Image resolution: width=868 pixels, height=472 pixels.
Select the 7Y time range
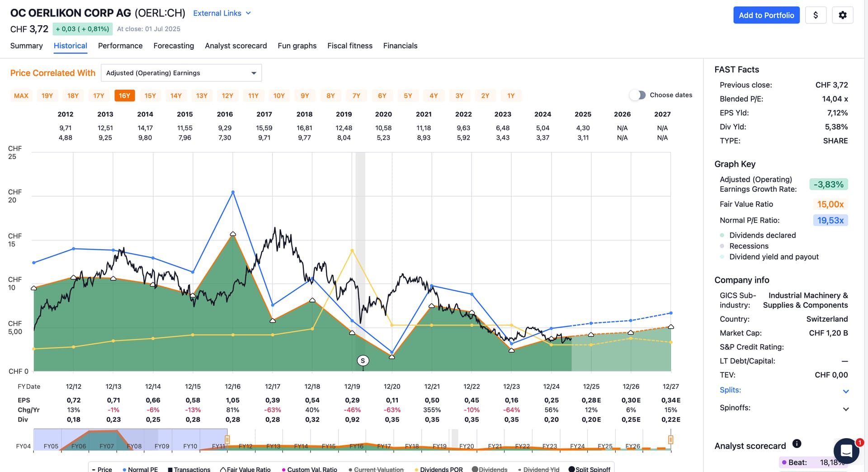(x=356, y=95)
